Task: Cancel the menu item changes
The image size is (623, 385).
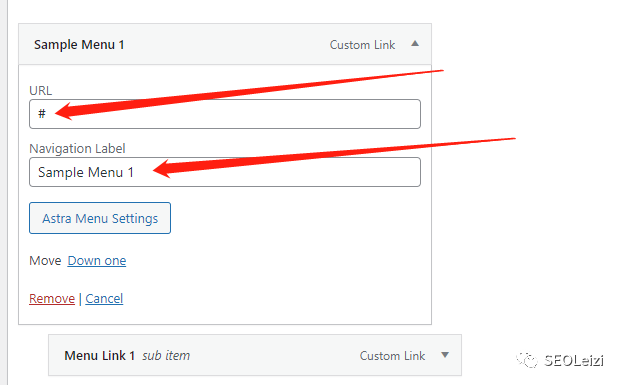Action: [104, 298]
